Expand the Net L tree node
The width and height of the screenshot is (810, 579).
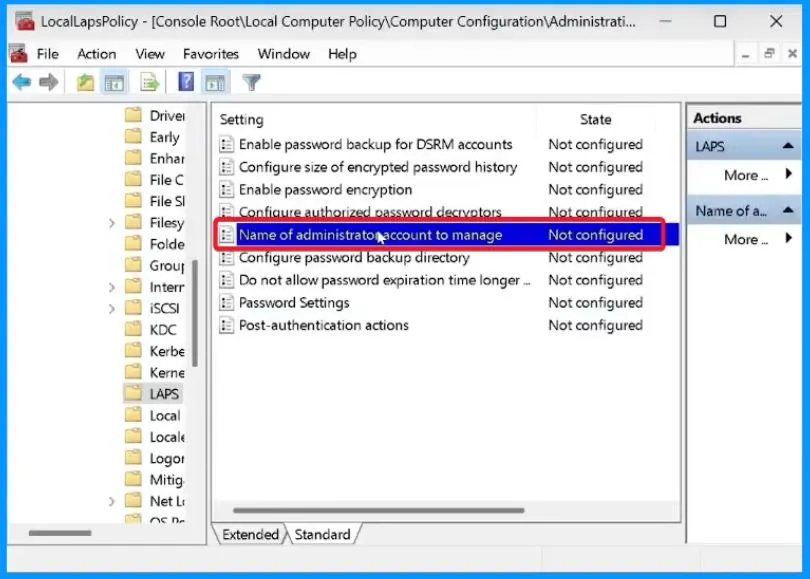coord(112,501)
